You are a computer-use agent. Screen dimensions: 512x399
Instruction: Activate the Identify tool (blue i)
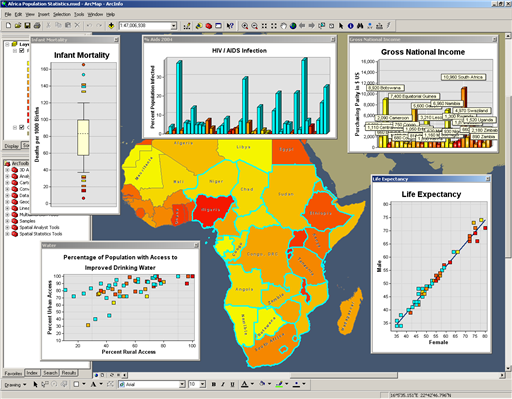point(350,26)
